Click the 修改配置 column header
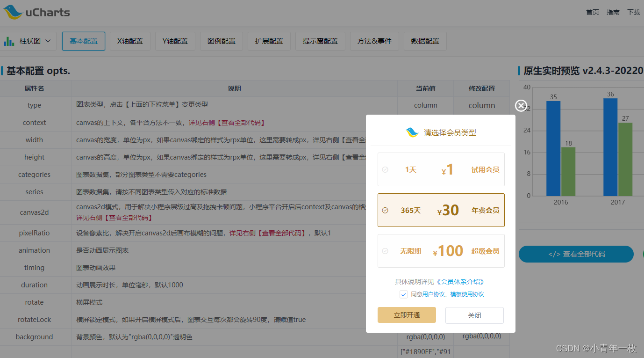Image resolution: width=644 pixels, height=358 pixels. coord(482,88)
